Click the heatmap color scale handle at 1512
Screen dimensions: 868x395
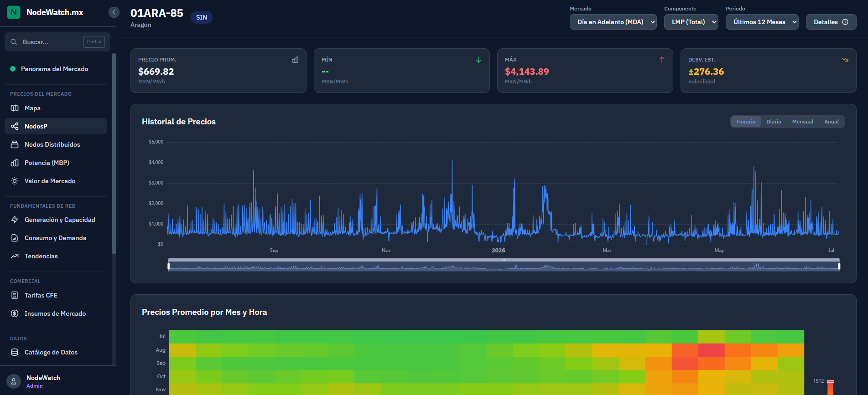(x=831, y=381)
